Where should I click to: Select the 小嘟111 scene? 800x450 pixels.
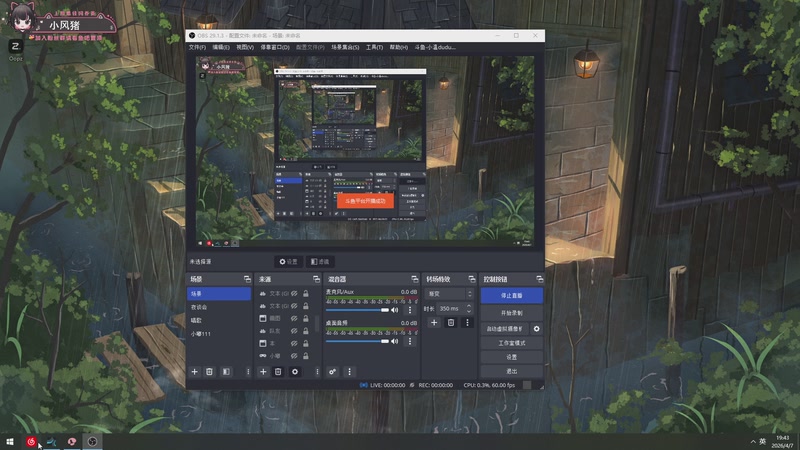pos(219,334)
